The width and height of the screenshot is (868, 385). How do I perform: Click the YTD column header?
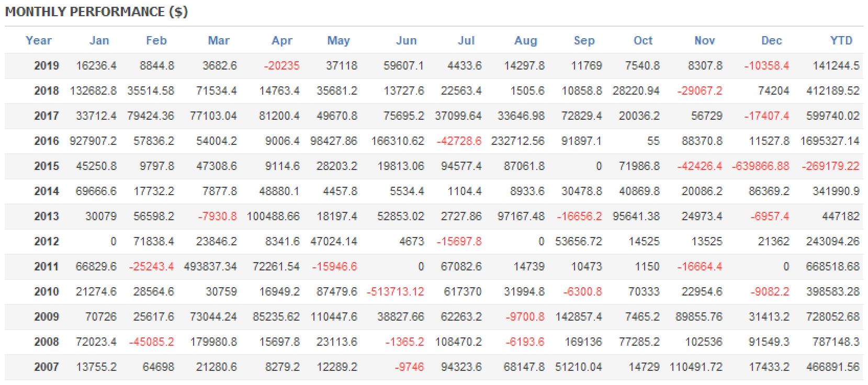pyautogui.click(x=841, y=41)
